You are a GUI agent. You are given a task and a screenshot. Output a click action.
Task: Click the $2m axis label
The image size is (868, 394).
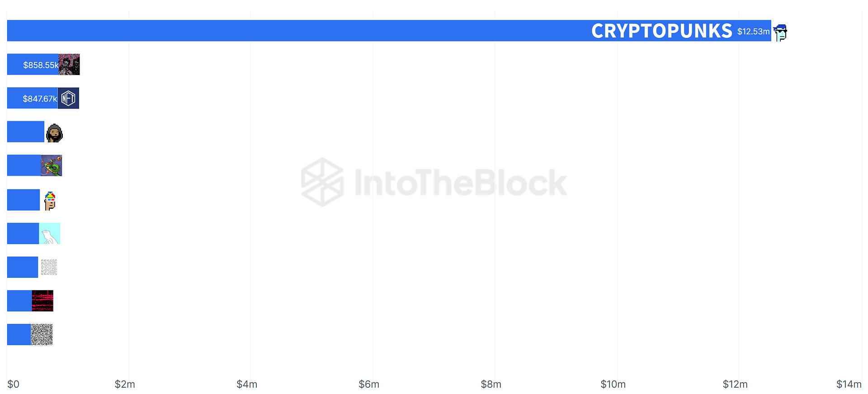(x=125, y=384)
